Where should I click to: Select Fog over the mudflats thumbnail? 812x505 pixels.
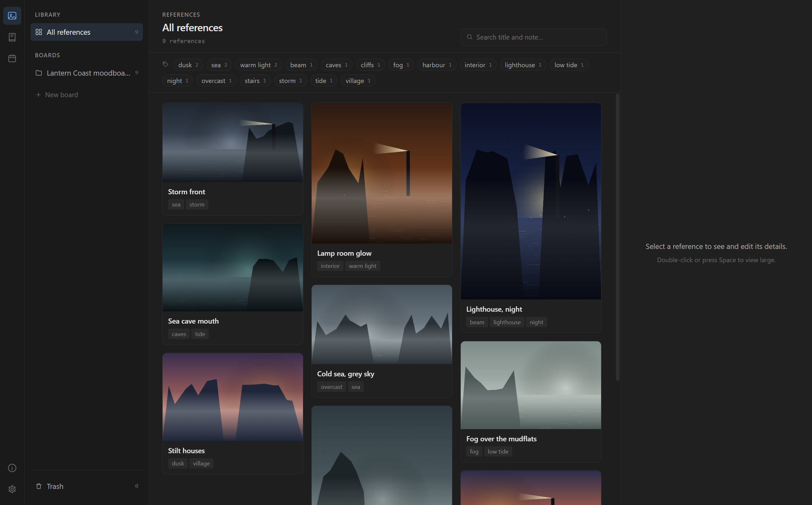[531, 385]
